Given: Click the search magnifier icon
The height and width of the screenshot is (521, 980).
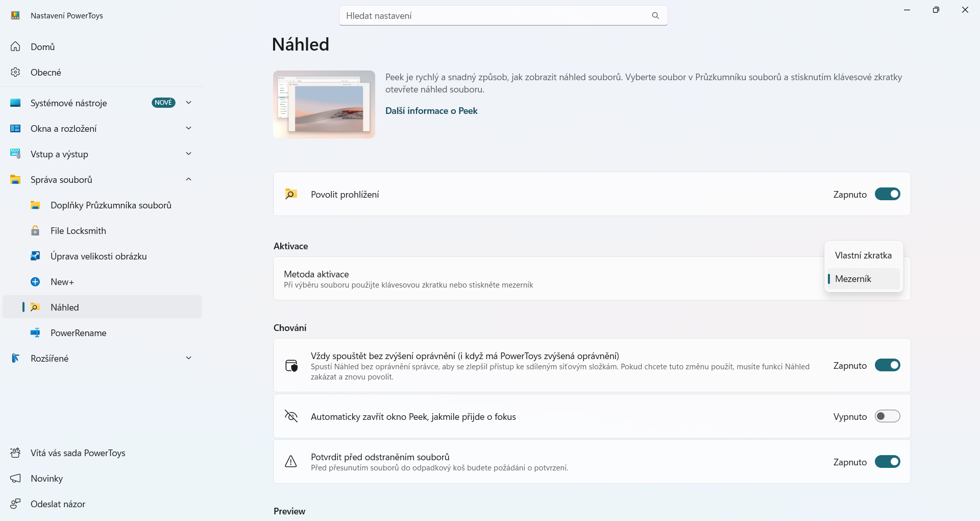Looking at the screenshot, I should tap(655, 16).
